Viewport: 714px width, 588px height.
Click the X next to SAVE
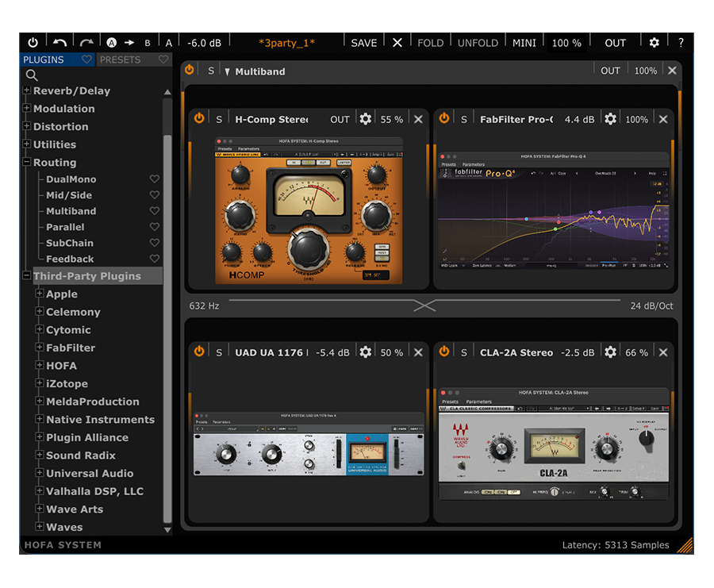click(x=397, y=43)
